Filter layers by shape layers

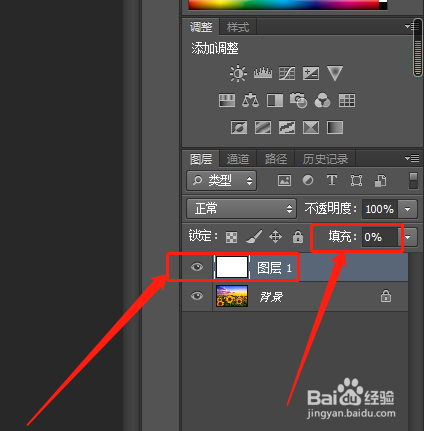point(356,181)
